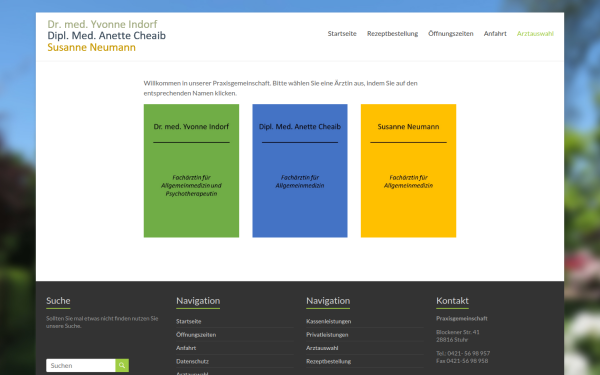Click the address 'Blockener Str. 41'
Screen dimensions: 600x375
point(458,332)
